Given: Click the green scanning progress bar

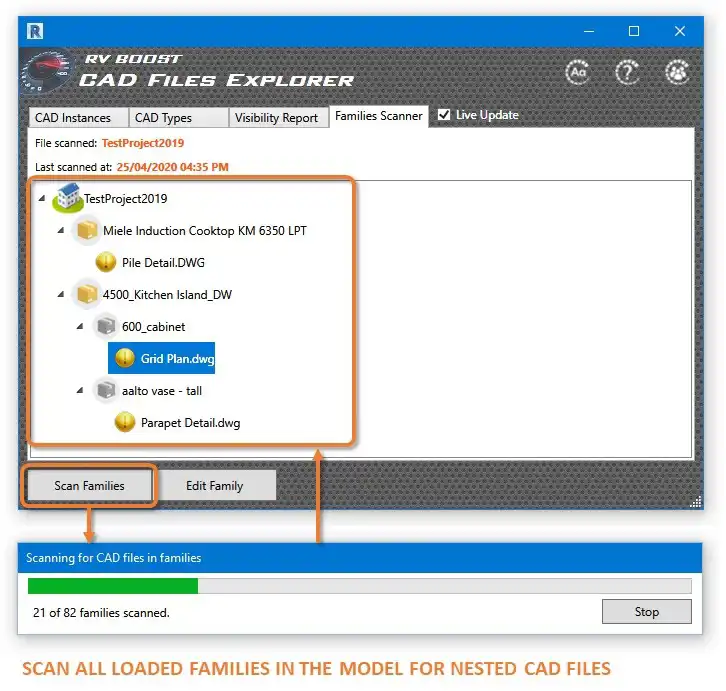Looking at the screenshot, I should tap(113, 585).
